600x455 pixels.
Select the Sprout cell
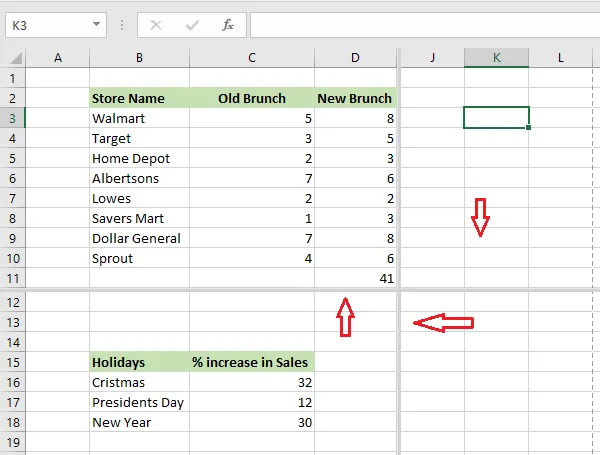139,258
